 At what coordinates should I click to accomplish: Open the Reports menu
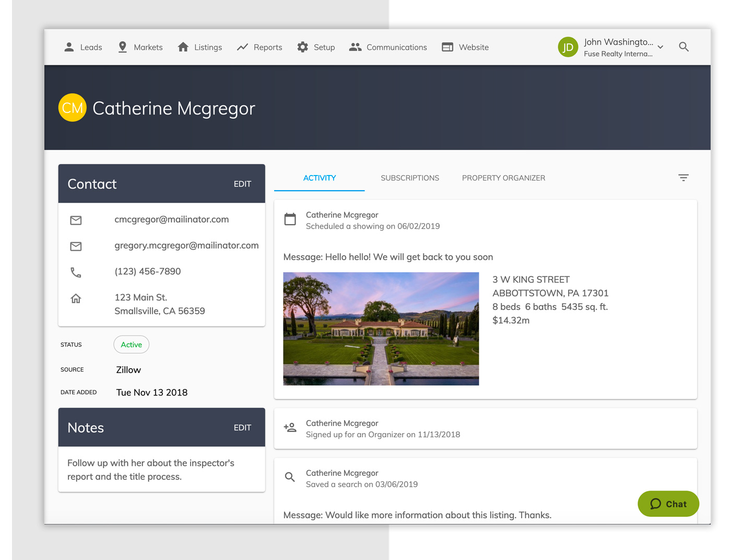coord(260,47)
